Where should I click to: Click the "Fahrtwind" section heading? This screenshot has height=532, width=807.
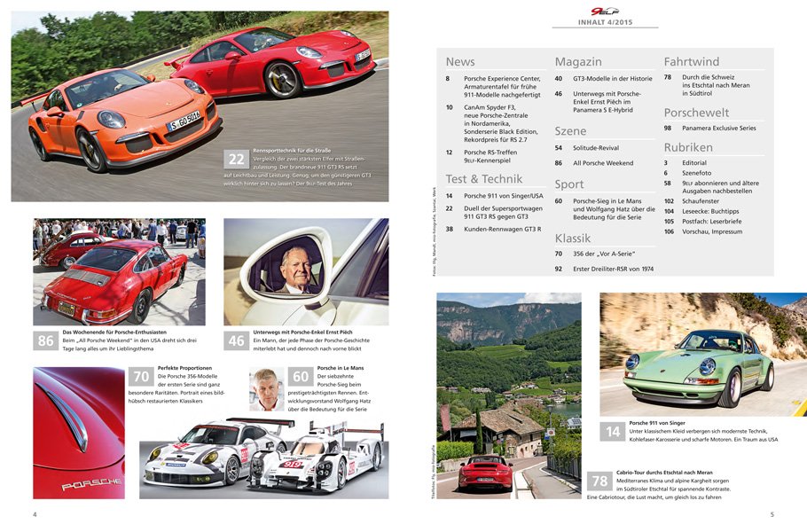click(692, 62)
